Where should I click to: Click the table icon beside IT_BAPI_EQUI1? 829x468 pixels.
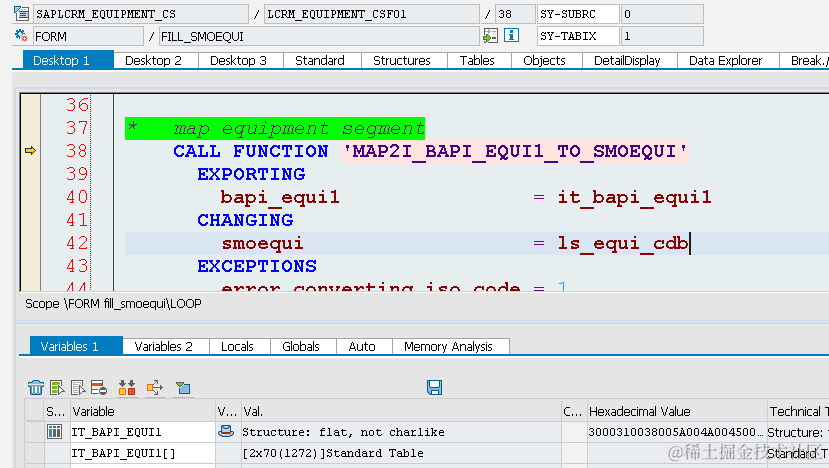(x=54, y=432)
